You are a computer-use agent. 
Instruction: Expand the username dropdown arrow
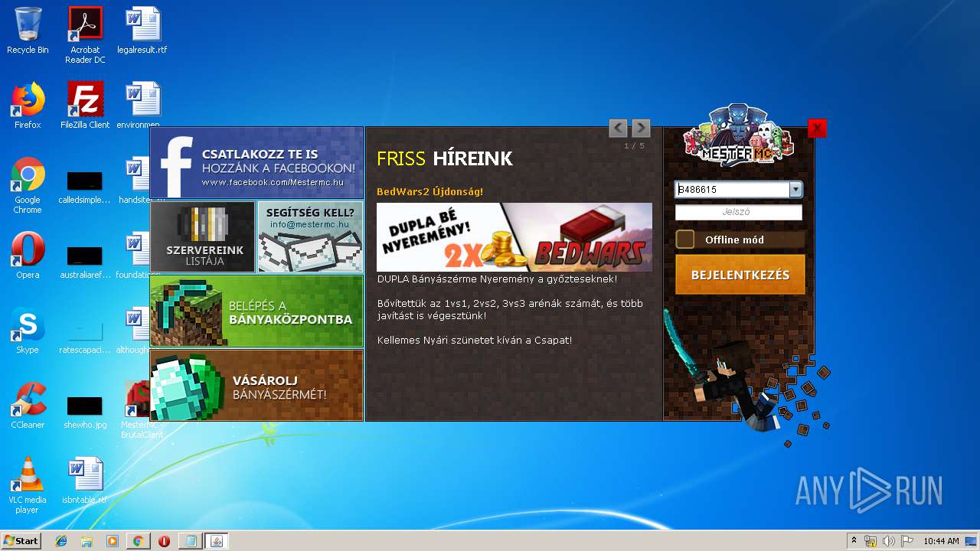795,190
